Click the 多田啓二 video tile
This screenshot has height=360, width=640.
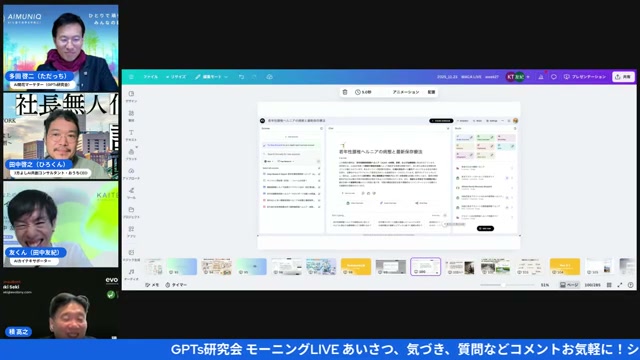point(61,48)
